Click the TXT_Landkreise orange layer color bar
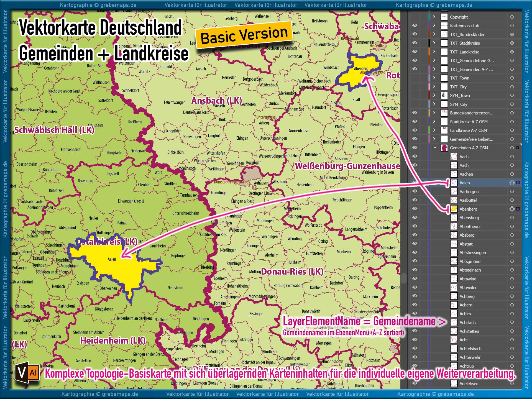The width and height of the screenshot is (532, 399). pos(429,52)
